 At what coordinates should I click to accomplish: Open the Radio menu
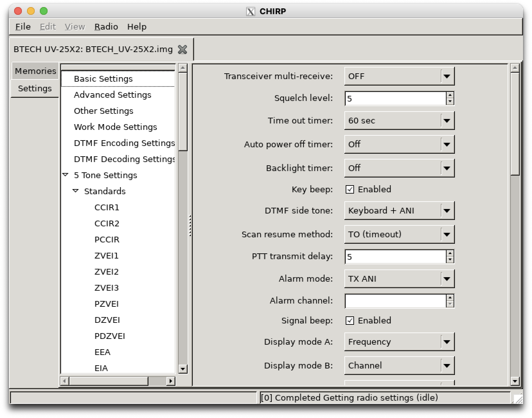click(x=106, y=27)
